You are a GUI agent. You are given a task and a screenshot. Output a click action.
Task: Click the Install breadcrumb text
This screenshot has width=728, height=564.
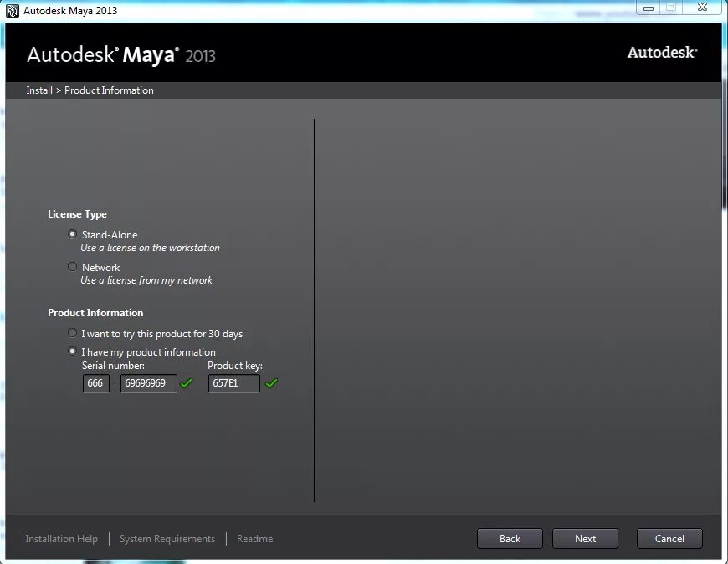coord(39,90)
